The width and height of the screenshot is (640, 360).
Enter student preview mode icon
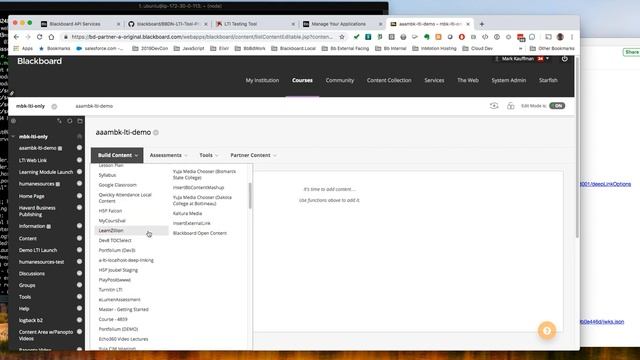pyautogui.click(x=494, y=106)
